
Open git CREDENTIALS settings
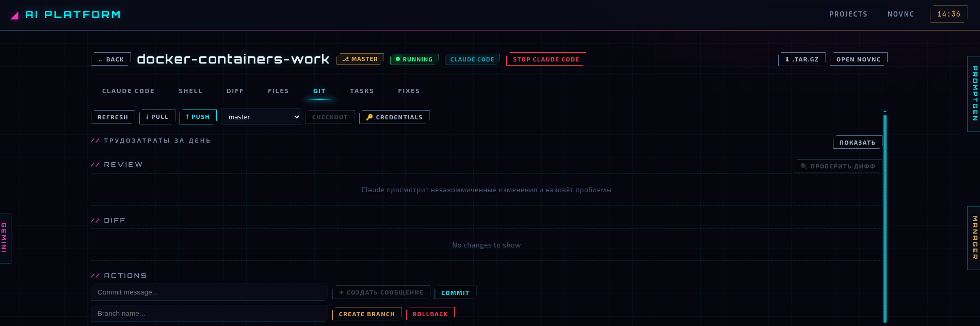coord(394,117)
